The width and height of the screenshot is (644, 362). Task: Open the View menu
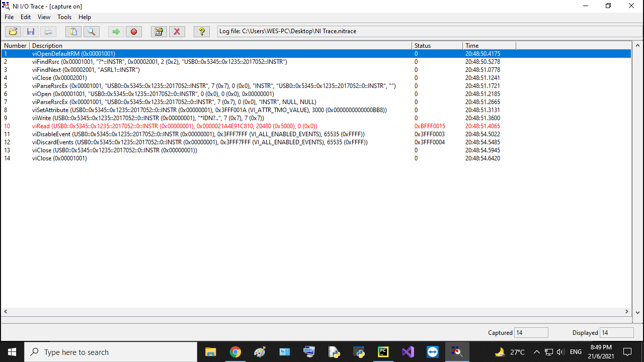pos(44,17)
